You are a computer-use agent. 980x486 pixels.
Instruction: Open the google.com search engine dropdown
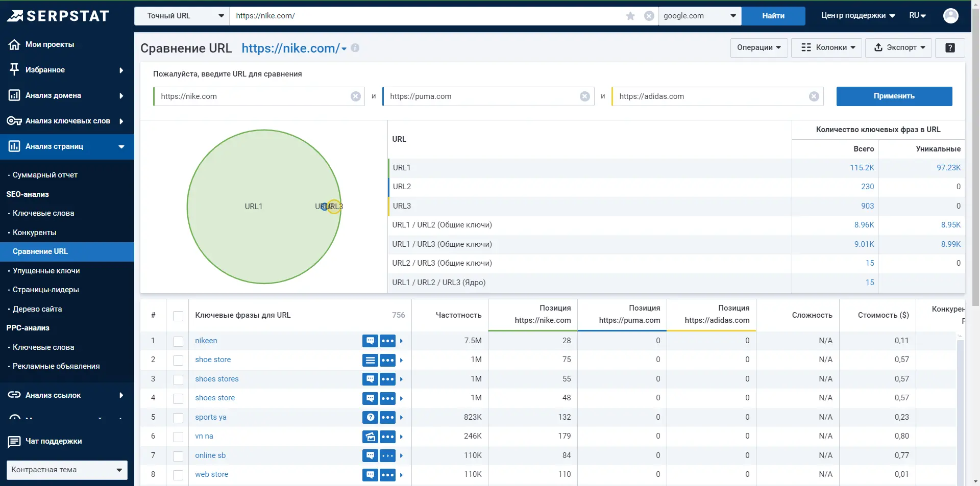pos(699,16)
